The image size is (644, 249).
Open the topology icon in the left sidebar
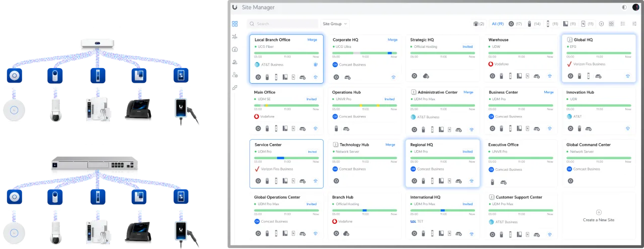[x=235, y=36]
